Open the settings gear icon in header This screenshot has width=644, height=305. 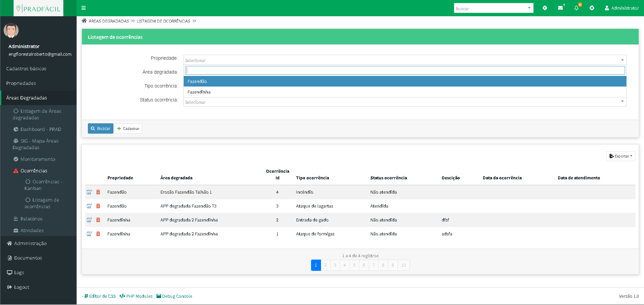[x=545, y=8]
